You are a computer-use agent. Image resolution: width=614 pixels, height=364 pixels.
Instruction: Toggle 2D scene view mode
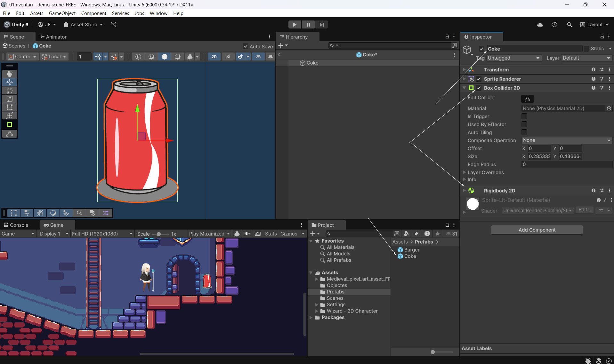214,57
